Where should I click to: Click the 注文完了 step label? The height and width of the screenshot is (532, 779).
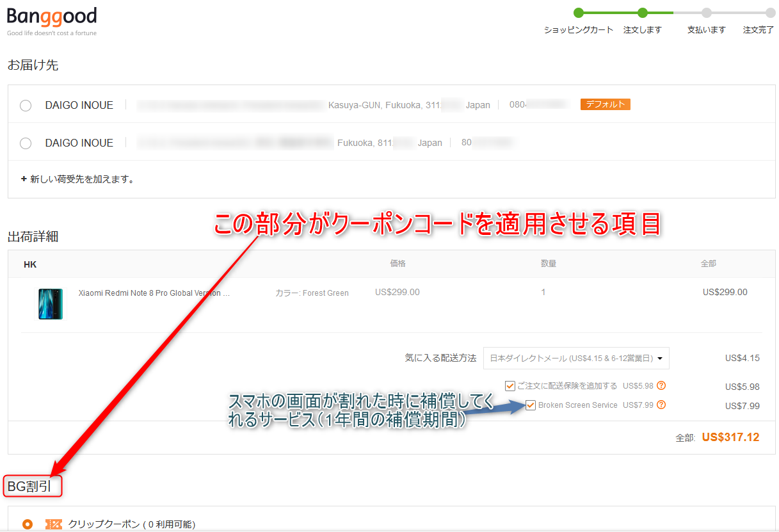(x=759, y=30)
